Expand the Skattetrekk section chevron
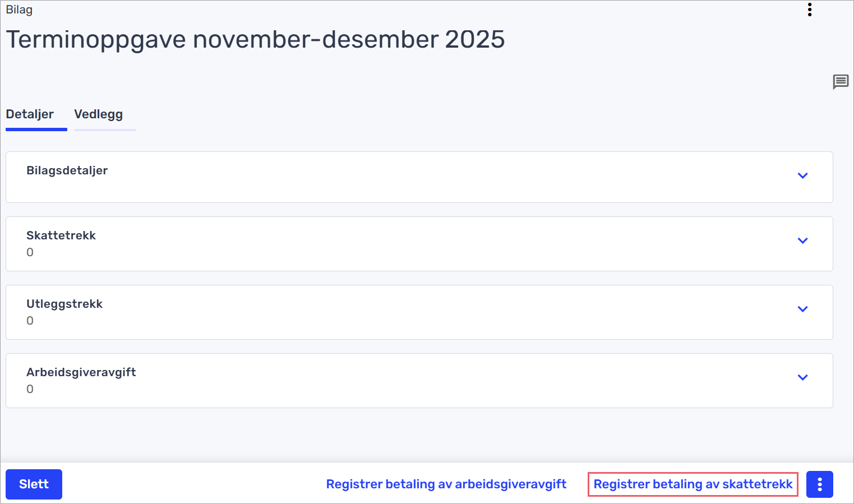Viewport: 854px width, 504px height. click(802, 241)
